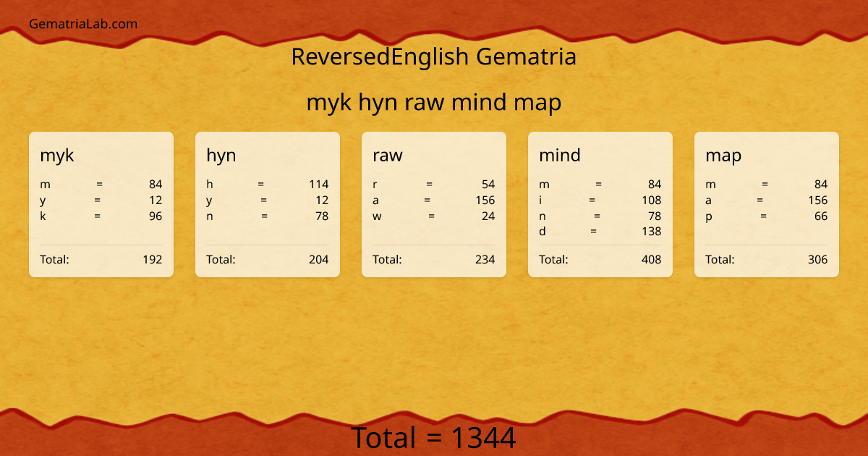Select the grand 'Total = 1344' text

434,438
